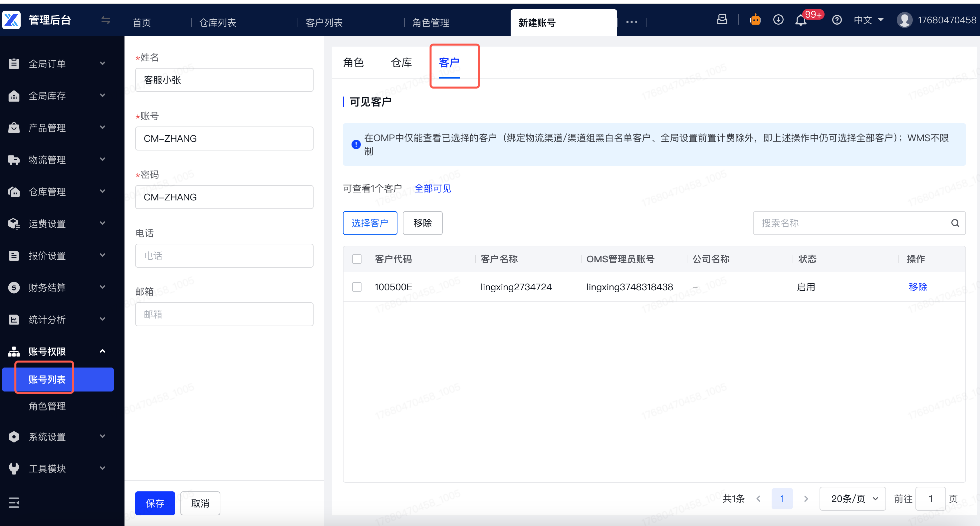Click the help question mark icon

point(837,20)
